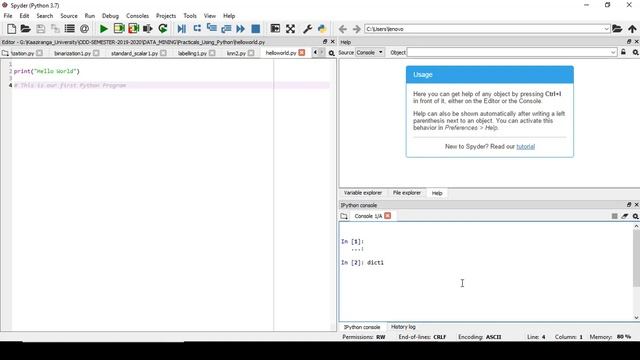This screenshot has height=360, width=640.
Task: Create a new file with toolbar icon
Action: 11,29
